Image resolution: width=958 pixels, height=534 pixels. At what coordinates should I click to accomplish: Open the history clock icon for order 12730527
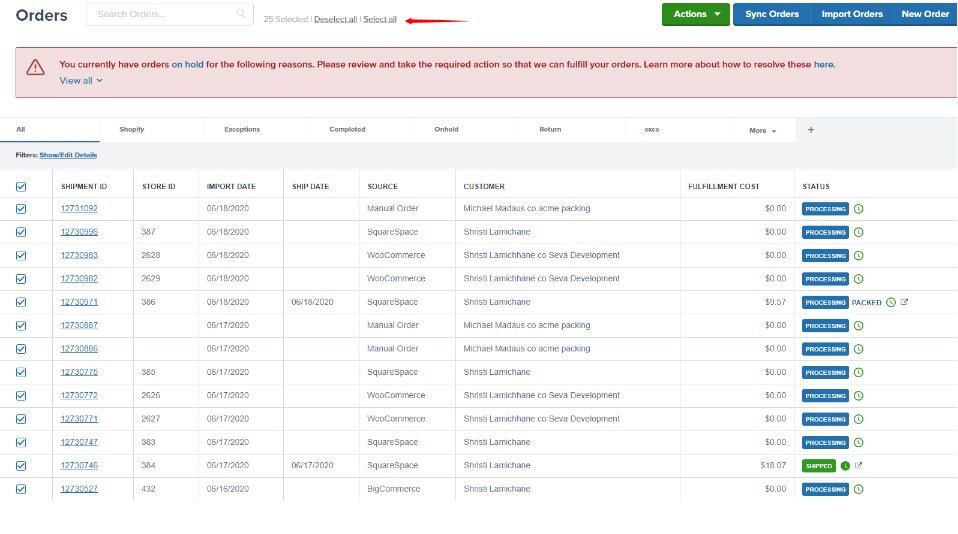[858, 489]
